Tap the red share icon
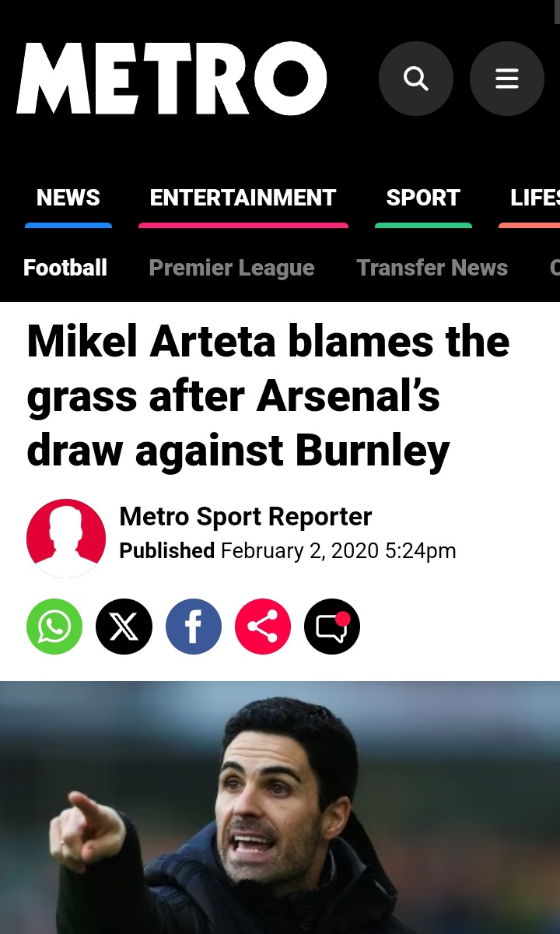 pyautogui.click(x=263, y=627)
